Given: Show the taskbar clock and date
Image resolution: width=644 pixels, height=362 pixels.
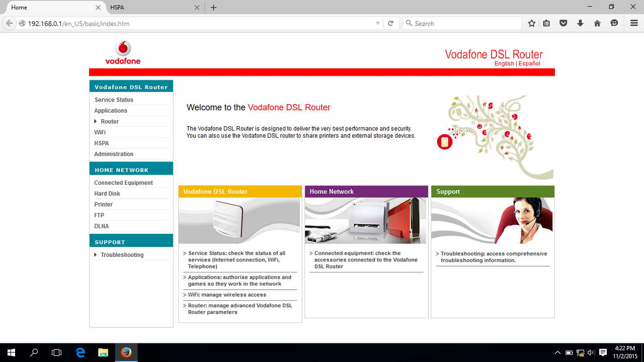Looking at the screenshot, I should point(625,352).
